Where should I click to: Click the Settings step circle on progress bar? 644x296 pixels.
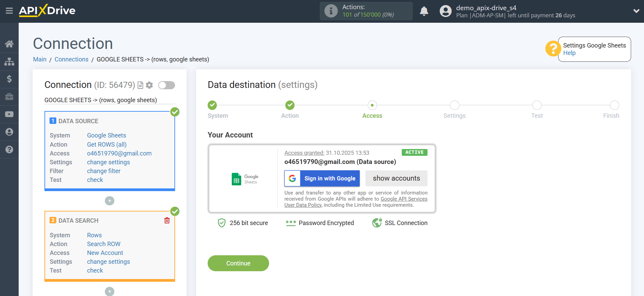tap(454, 105)
